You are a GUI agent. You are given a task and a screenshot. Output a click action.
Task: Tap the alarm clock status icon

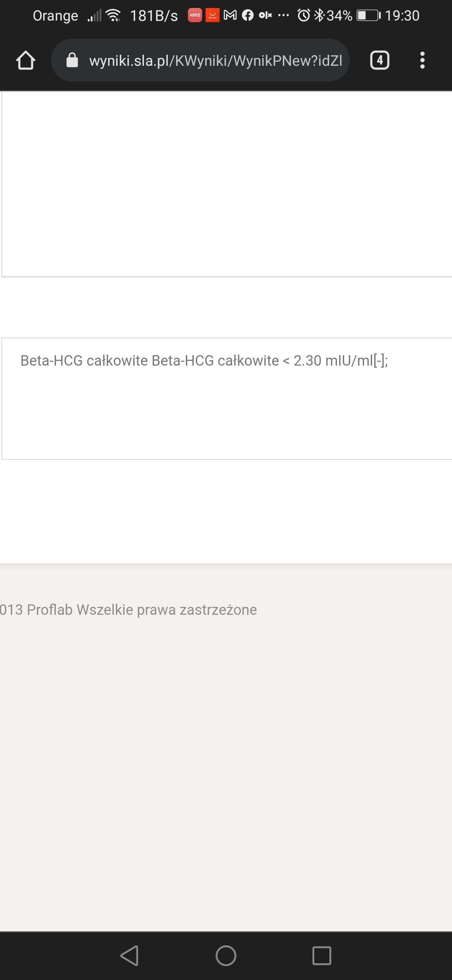pyautogui.click(x=304, y=15)
